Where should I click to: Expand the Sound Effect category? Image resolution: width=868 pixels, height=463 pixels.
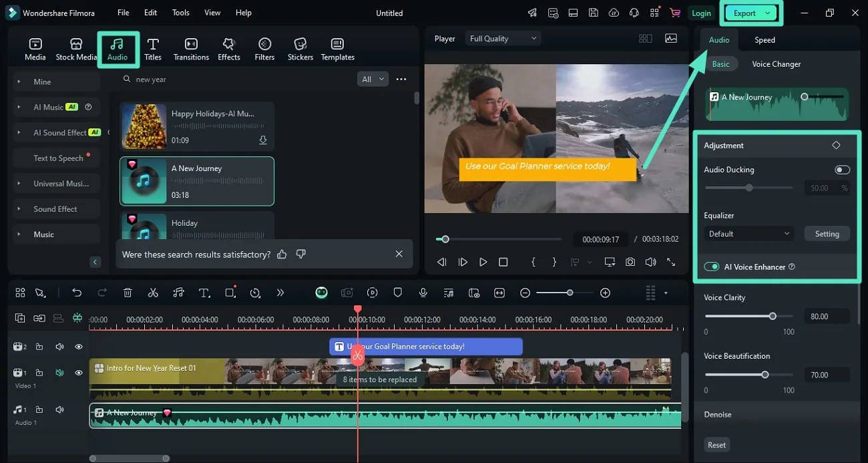coord(55,209)
